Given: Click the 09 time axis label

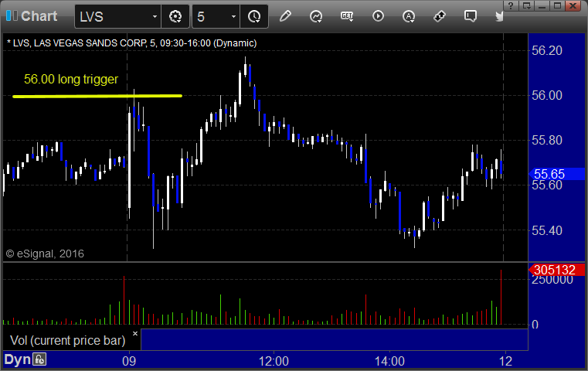Looking at the screenshot, I should (x=129, y=361).
